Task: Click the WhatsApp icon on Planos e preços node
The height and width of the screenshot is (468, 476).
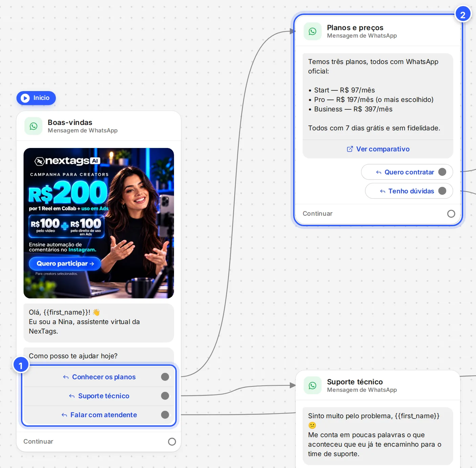Action: point(312,31)
